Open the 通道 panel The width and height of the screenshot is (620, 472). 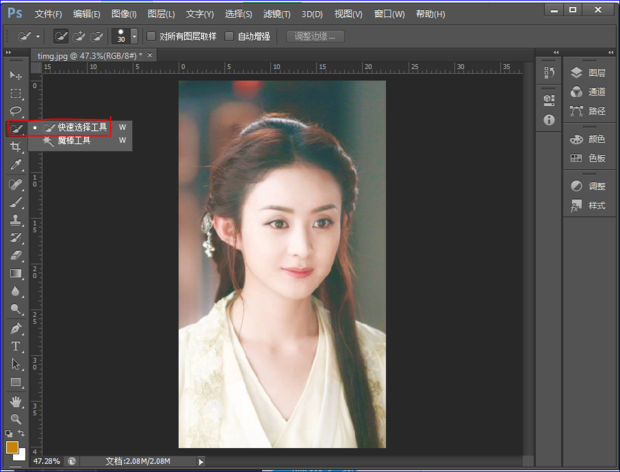pos(588,92)
